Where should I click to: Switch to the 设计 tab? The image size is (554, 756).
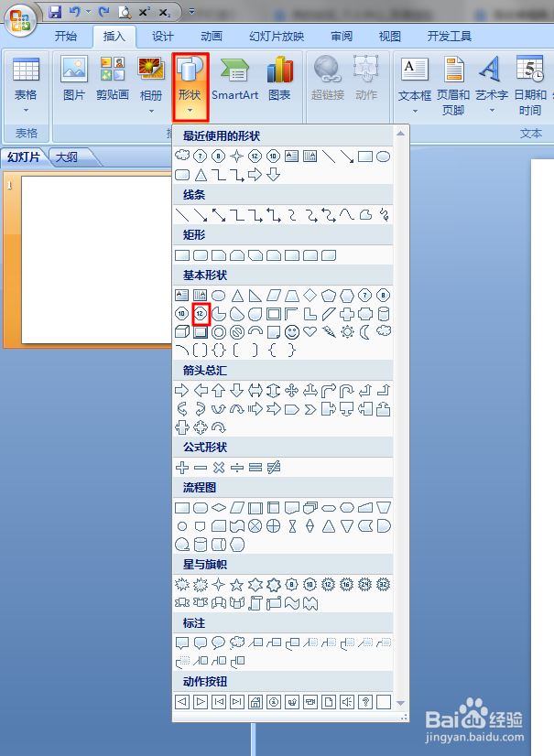tap(163, 37)
